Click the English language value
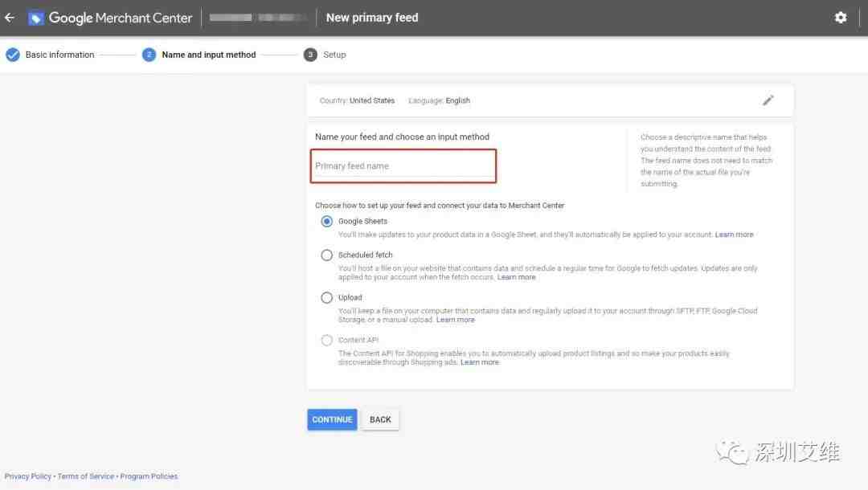 [x=458, y=100]
